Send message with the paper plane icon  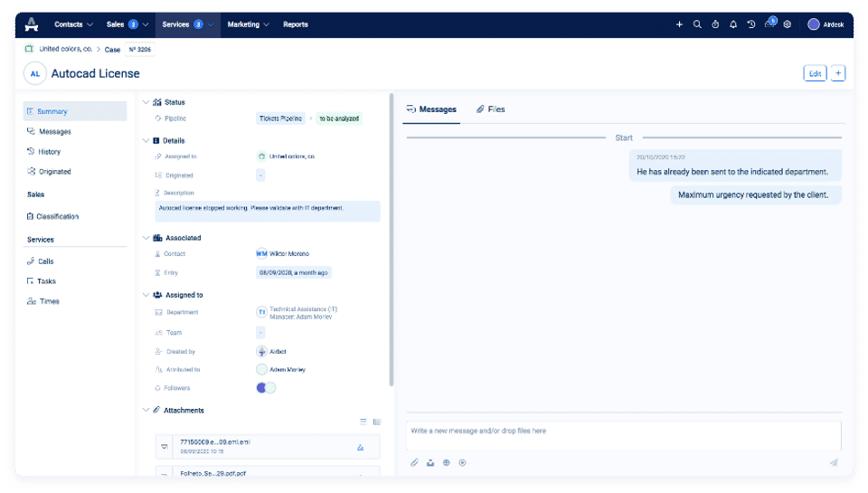(x=834, y=462)
